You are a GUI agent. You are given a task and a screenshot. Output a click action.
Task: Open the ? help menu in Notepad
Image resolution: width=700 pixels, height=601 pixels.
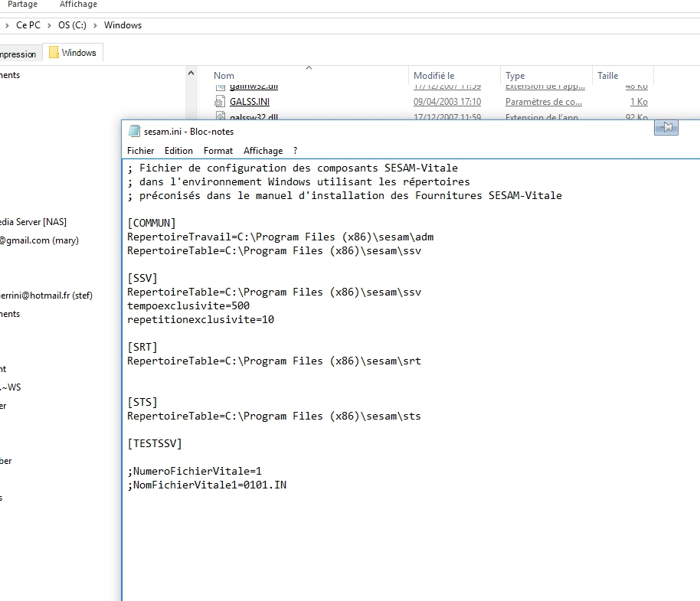pyautogui.click(x=295, y=151)
